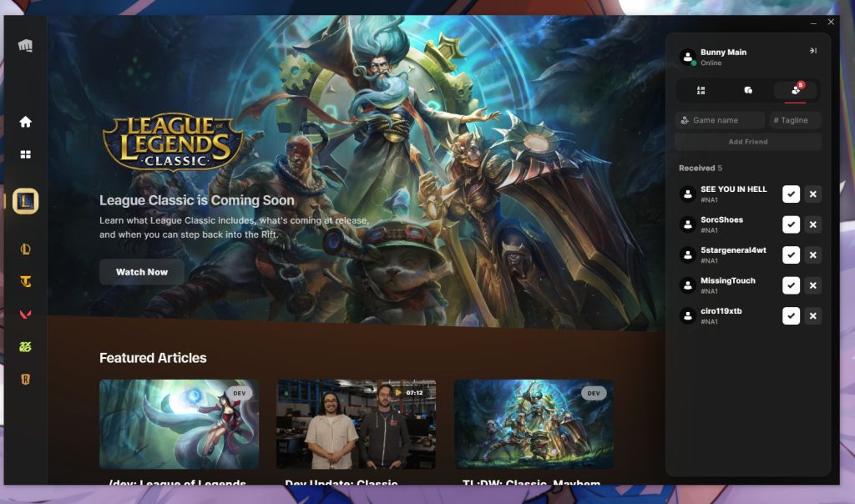Open Legends of Runeterra icon in sidebar
Screen dimensions: 855x504
[x=25, y=379]
